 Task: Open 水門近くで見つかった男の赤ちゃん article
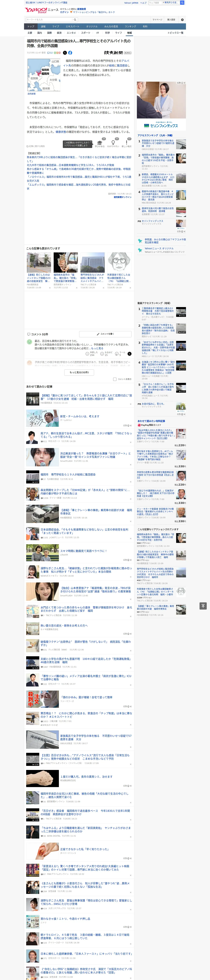(x=87, y=609)
